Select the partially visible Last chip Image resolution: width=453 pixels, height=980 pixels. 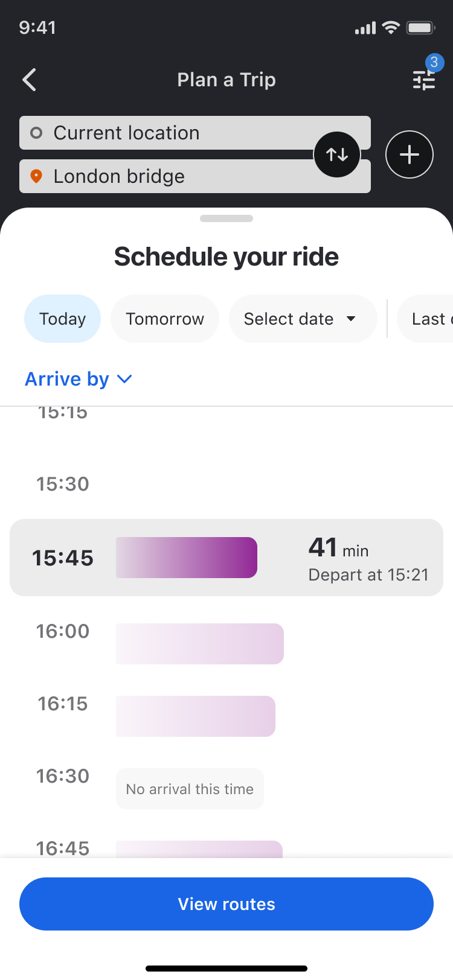pyautogui.click(x=425, y=319)
